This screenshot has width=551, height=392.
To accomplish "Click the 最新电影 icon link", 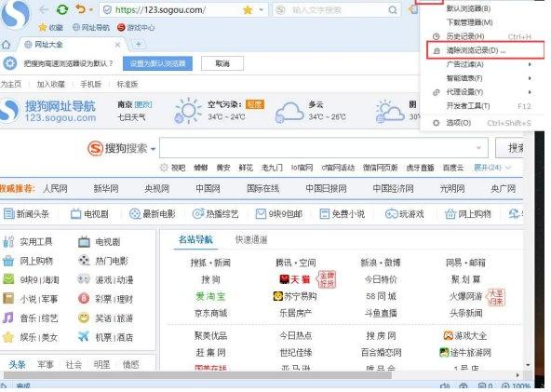I will point(135,214).
